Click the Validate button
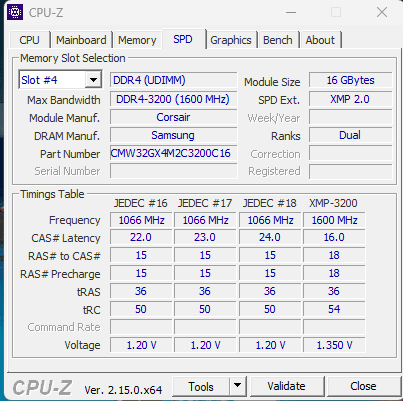The image size is (403, 401). (286, 386)
